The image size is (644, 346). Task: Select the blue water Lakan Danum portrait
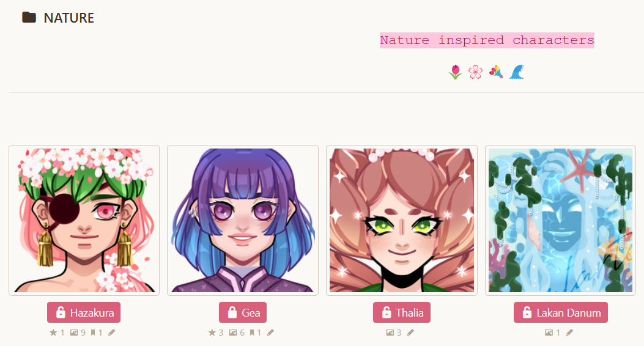[561, 221]
